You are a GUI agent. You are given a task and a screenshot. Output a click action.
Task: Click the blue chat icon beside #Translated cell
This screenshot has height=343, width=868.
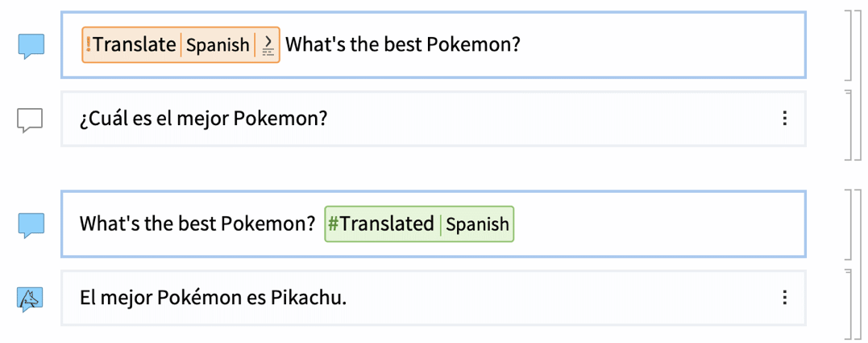click(31, 225)
